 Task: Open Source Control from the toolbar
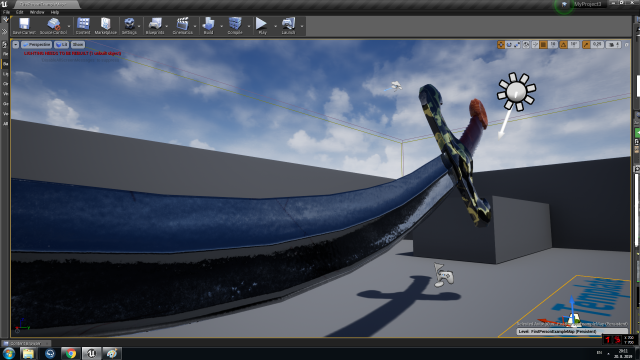click(53, 26)
